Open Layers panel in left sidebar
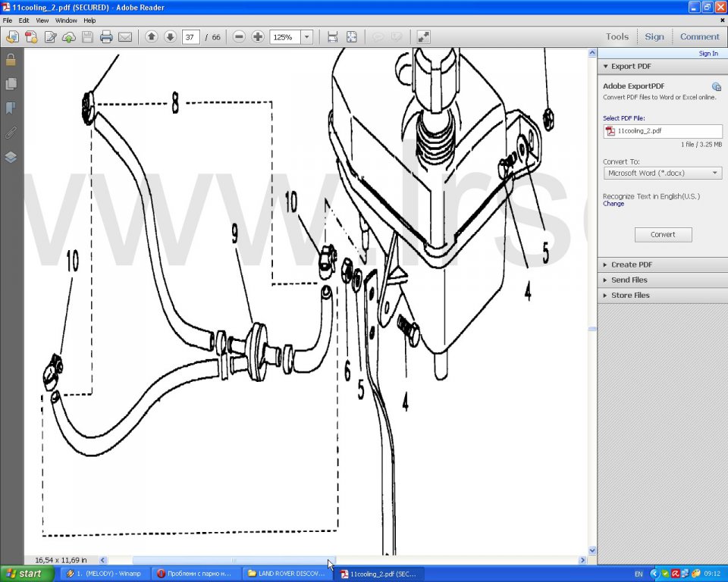 (x=11, y=158)
